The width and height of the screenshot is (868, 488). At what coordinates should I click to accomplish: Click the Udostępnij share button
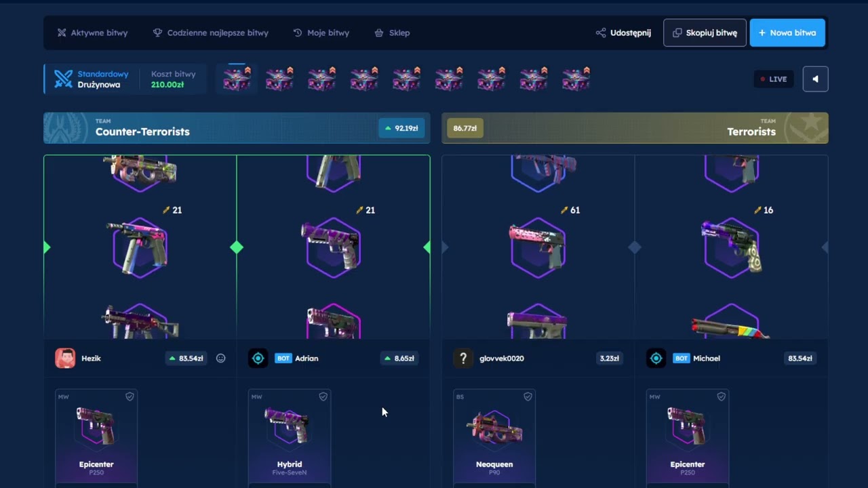click(x=623, y=33)
